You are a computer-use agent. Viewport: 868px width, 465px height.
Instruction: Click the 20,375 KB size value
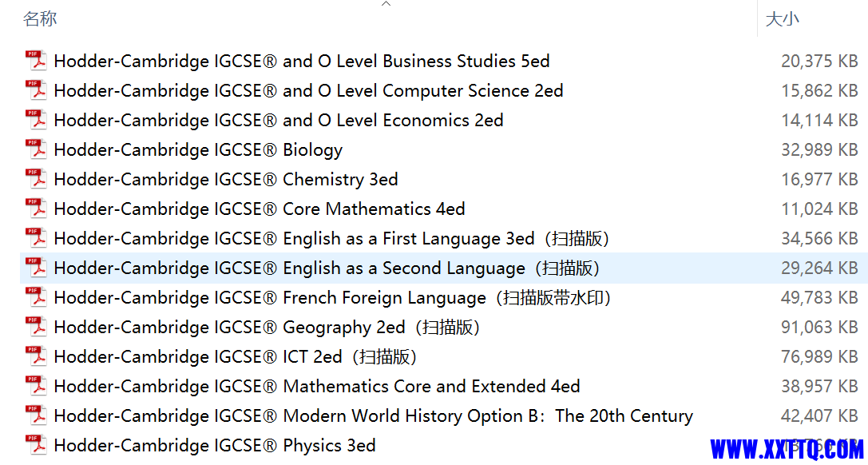[x=819, y=61]
